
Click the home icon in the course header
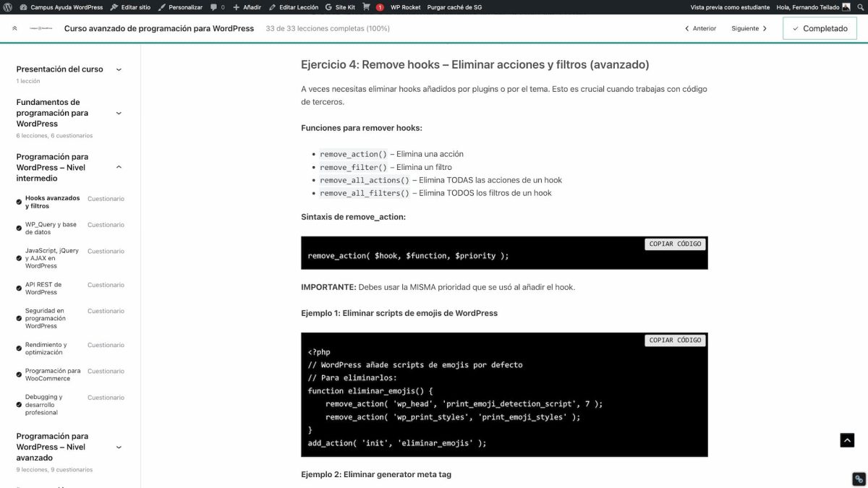[14, 28]
